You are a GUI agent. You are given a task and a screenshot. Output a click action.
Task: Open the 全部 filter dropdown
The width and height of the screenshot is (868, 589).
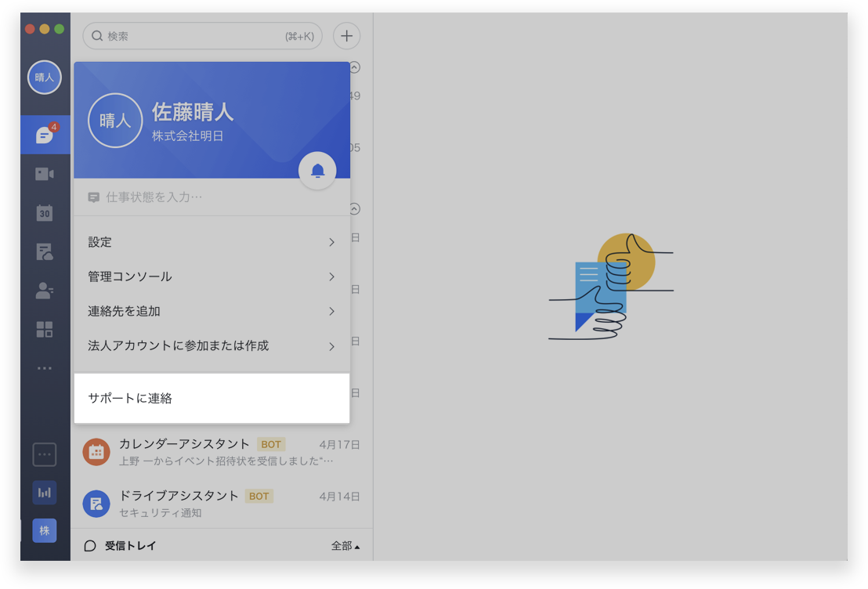click(x=345, y=546)
